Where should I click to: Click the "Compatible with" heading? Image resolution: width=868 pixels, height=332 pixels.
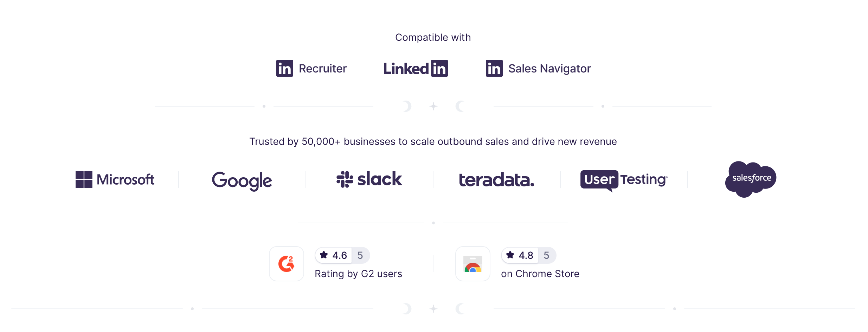pos(433,37)
